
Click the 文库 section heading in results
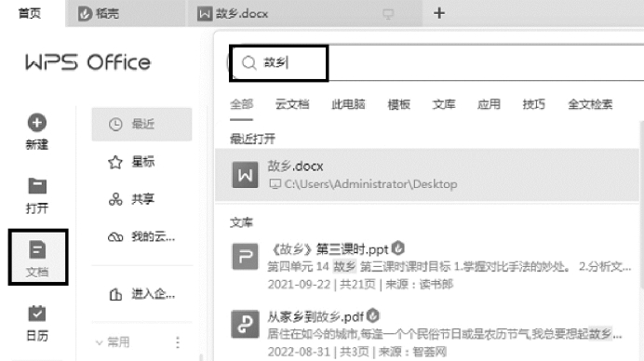[242, 222]
